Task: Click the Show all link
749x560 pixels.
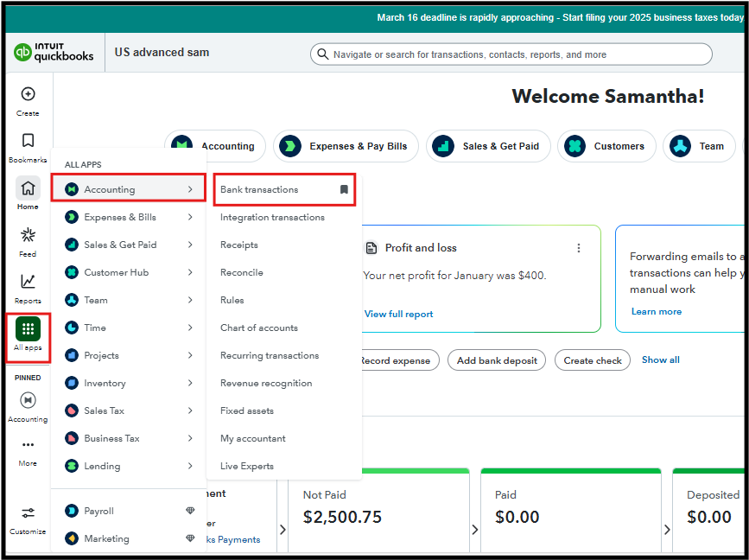Action: pyautogui.click(x=661, y=360)
